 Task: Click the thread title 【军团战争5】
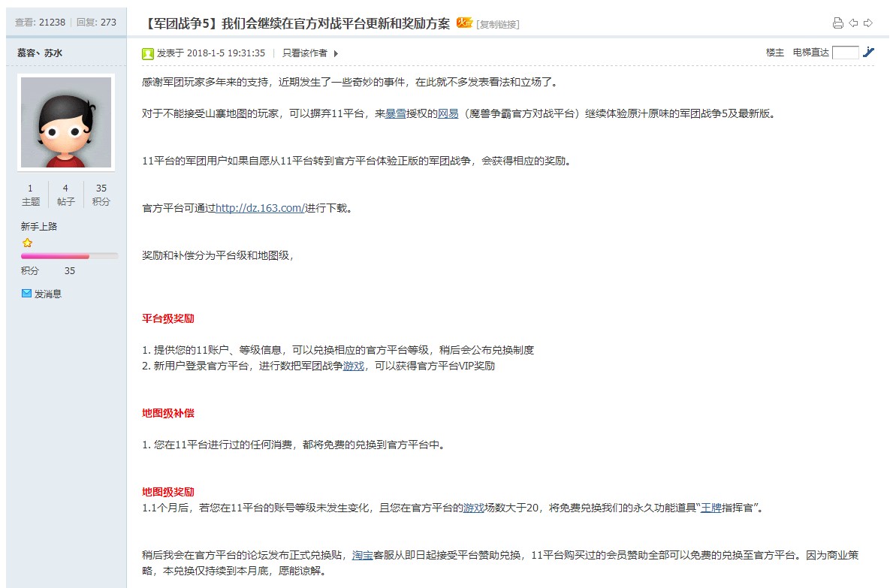pyautogui.click(x=297, y=23)
